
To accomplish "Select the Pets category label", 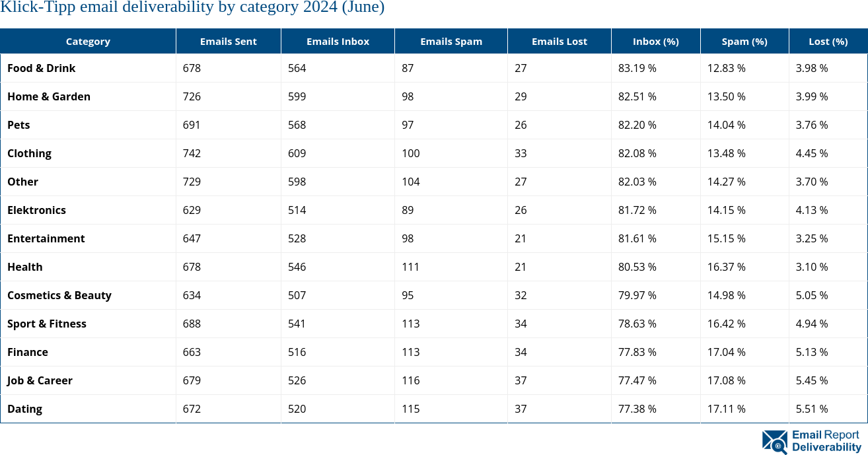I will click(x=18, y=125).
